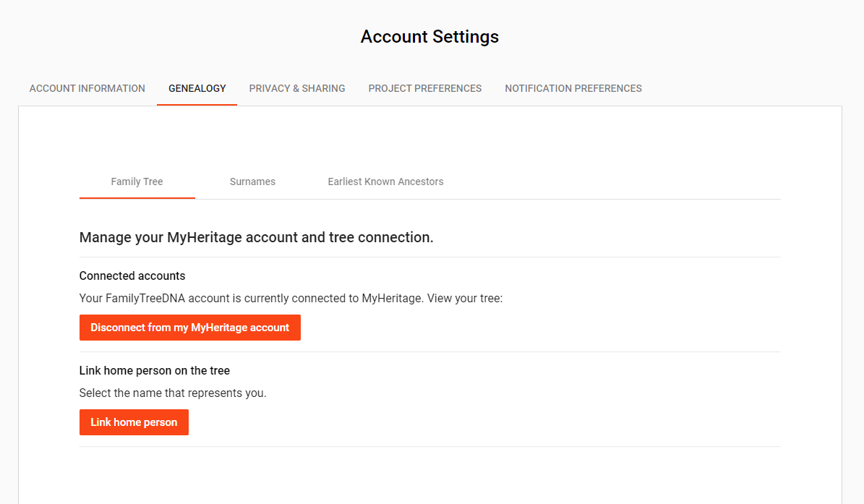Click the Account Settings page heading
864x504 pixels.
pos(429,37)
